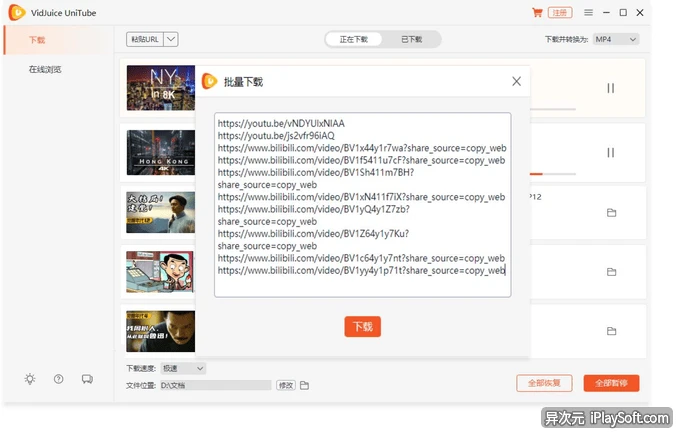680x436 pixels.
Task: Open help via question mark icon
Action: [59, 379]
